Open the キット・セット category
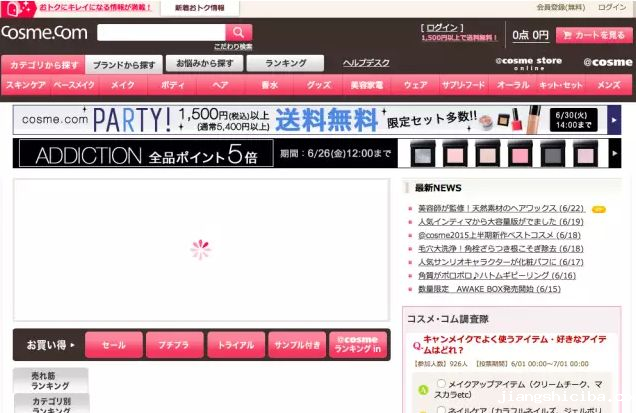Image resolution: width=636 pixels, height=413 pixels. click(x=561, y=85)
